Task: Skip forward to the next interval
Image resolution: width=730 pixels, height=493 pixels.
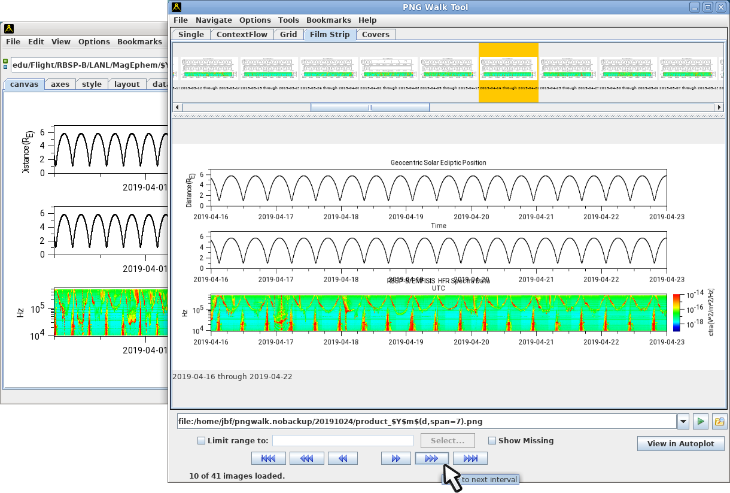Action: [432, 458]
